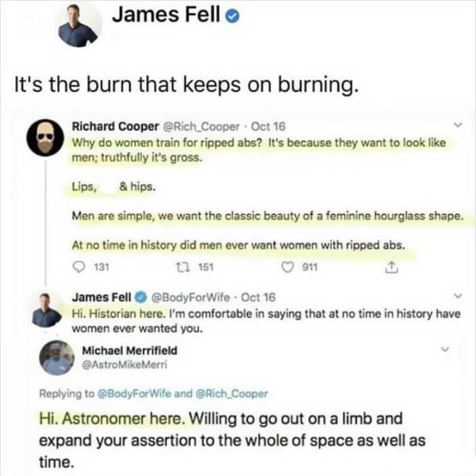Click the verified badge beside the top James Fell name
The width and height of the screenshot is (476, 476).
tap(232, 16)
